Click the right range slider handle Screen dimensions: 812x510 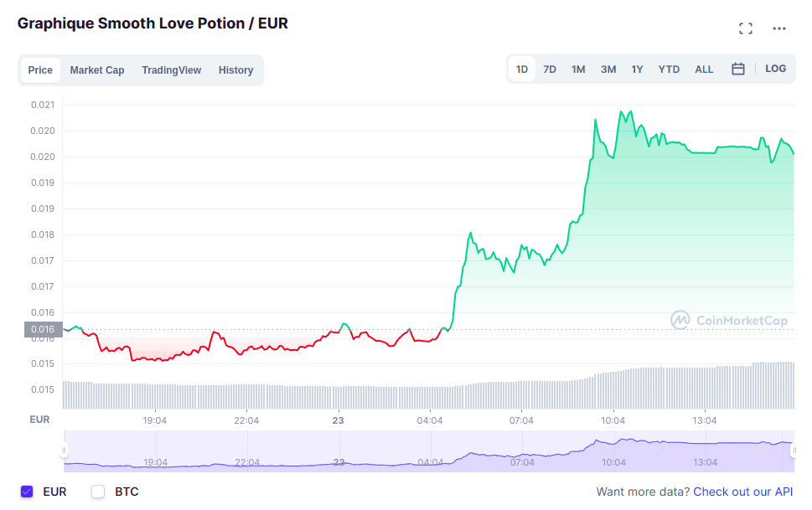click(x=793, y=451)
